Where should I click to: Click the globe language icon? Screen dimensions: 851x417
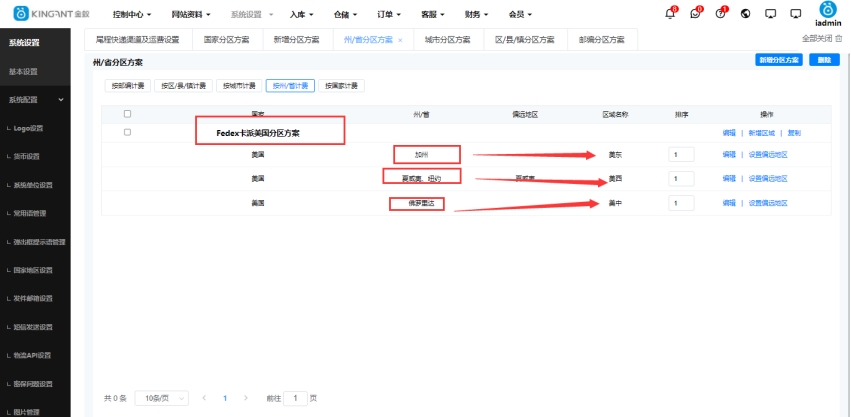pyautogui.click(x=746, y=14)
